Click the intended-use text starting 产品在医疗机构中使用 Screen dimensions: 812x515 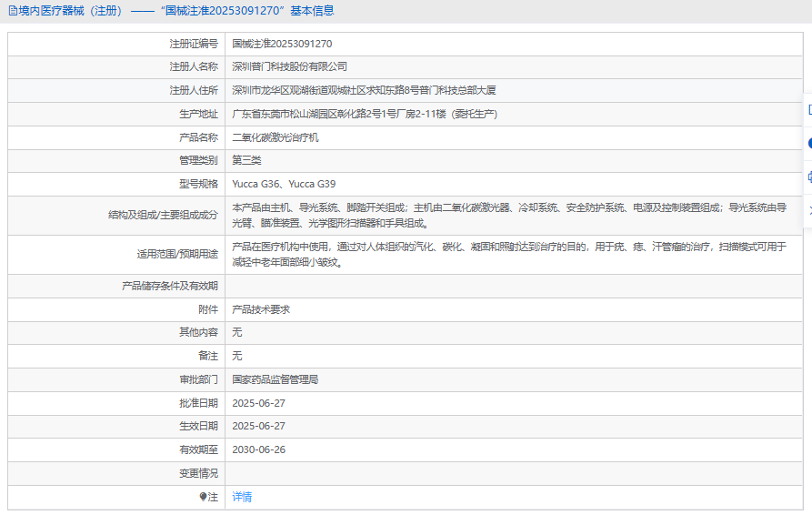509,255
